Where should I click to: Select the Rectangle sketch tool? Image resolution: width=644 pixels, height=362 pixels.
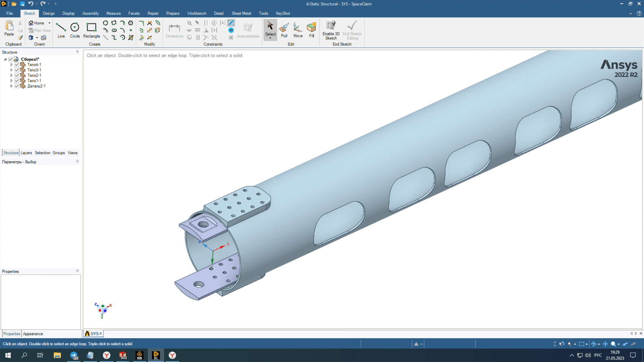pos(91,30)
